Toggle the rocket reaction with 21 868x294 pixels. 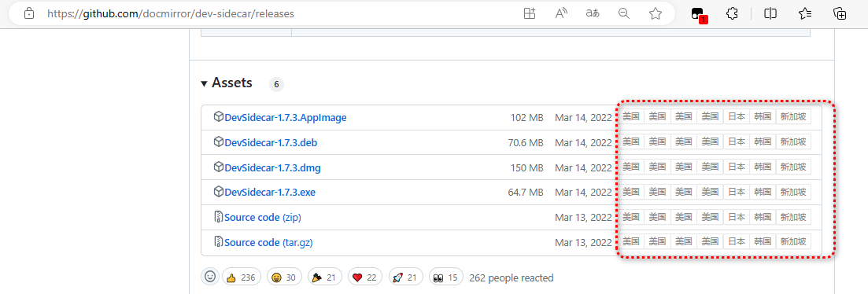click(x=404, y=277)
